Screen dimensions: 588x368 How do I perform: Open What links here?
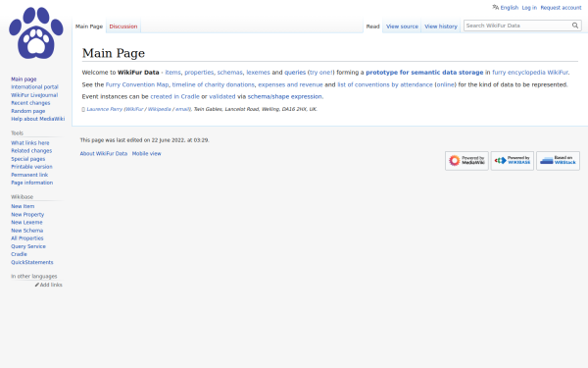coord(30,143)
